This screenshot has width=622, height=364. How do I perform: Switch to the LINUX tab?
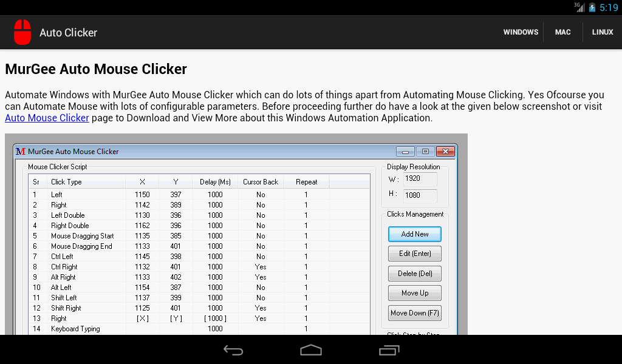point(603,32)
